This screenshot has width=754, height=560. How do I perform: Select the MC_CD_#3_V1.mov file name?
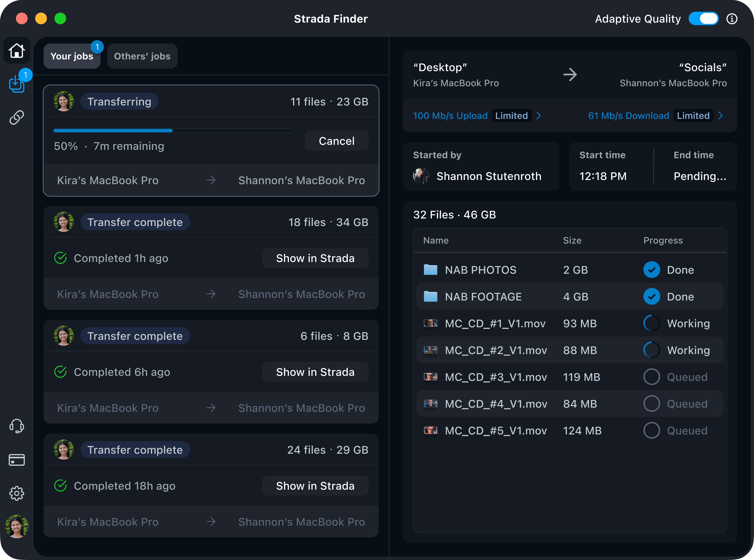click(496, 377)
